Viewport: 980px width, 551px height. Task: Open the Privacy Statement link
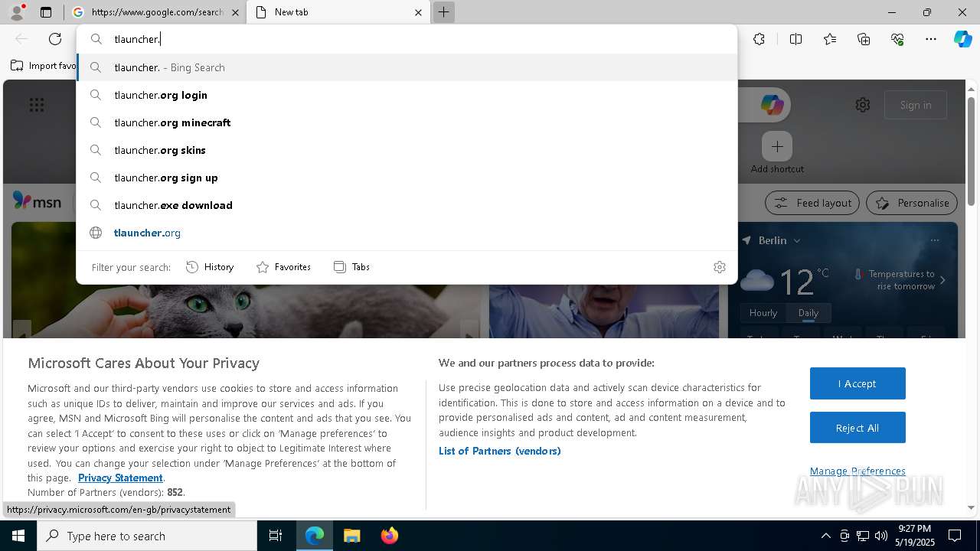click(120, 478)
